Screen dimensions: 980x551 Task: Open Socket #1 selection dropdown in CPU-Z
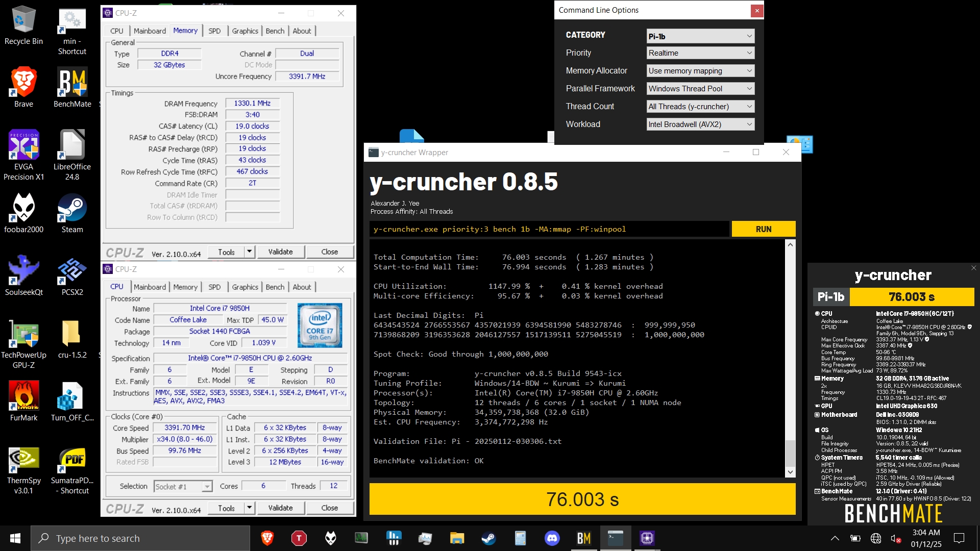(183, 486)
